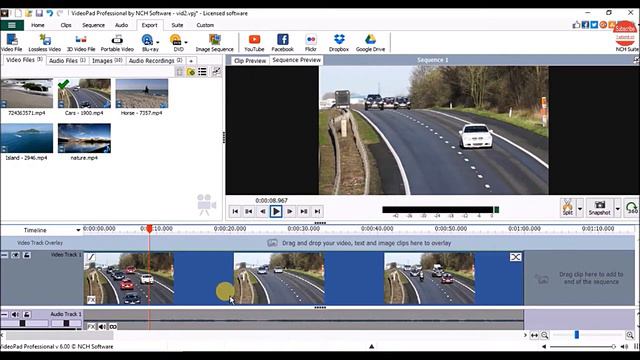Image resolution: width=640 pixels, height=360 pixels.
Task: Toggle Video Track 1 visibility
Action: tap(16, 255)
